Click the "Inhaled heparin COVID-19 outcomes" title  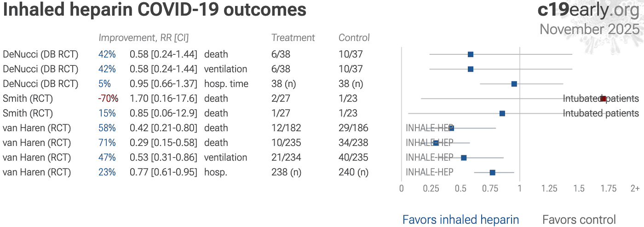[155, 10]
